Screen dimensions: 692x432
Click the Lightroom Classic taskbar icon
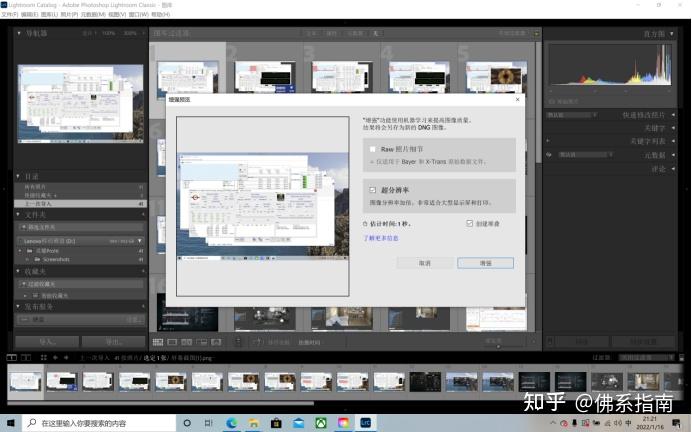pos(366,423)
